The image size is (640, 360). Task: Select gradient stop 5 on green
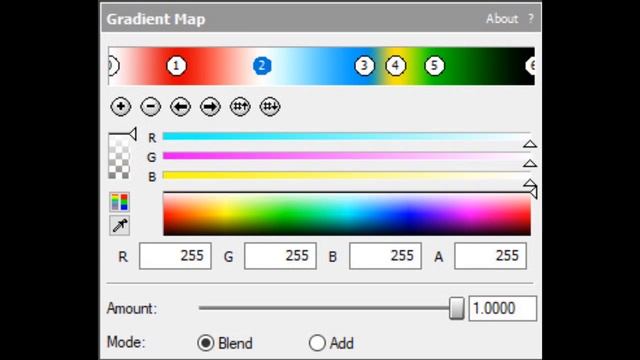434,66
